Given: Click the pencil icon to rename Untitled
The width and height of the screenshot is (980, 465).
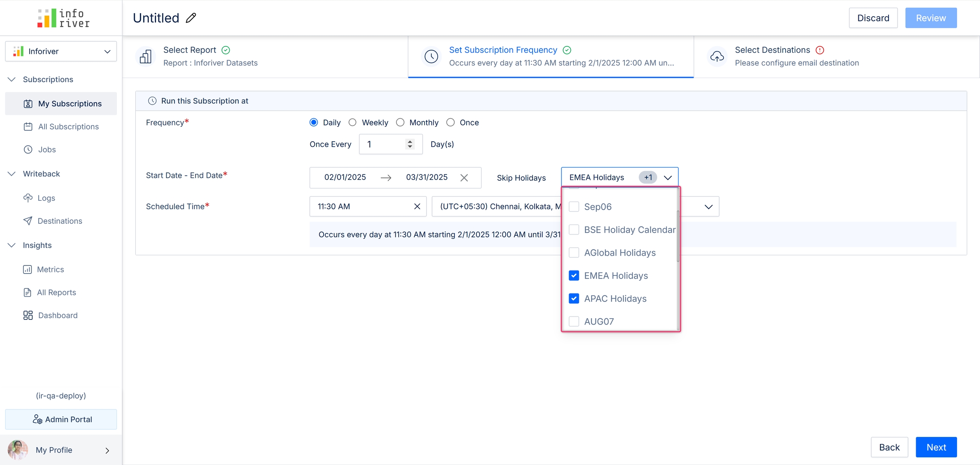Looking at the screenshot, I should 191,18.
